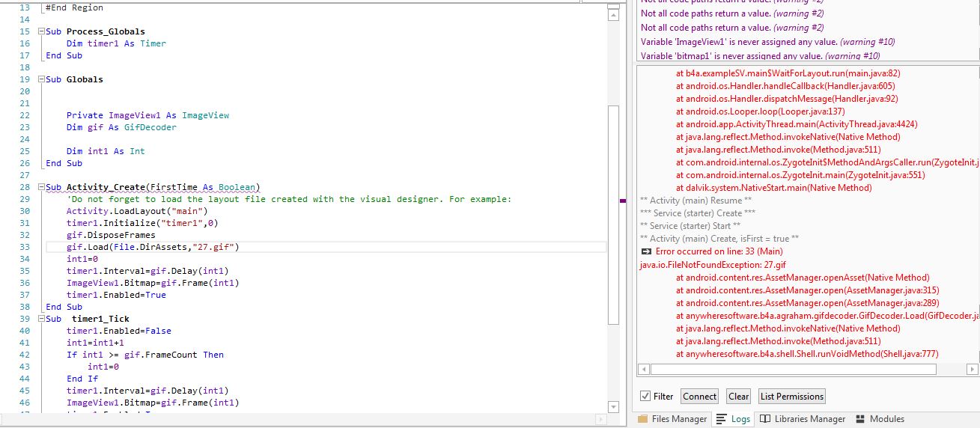
Task: Collapse the Sub Process_Globals block
Action: (x=41, y=31)
